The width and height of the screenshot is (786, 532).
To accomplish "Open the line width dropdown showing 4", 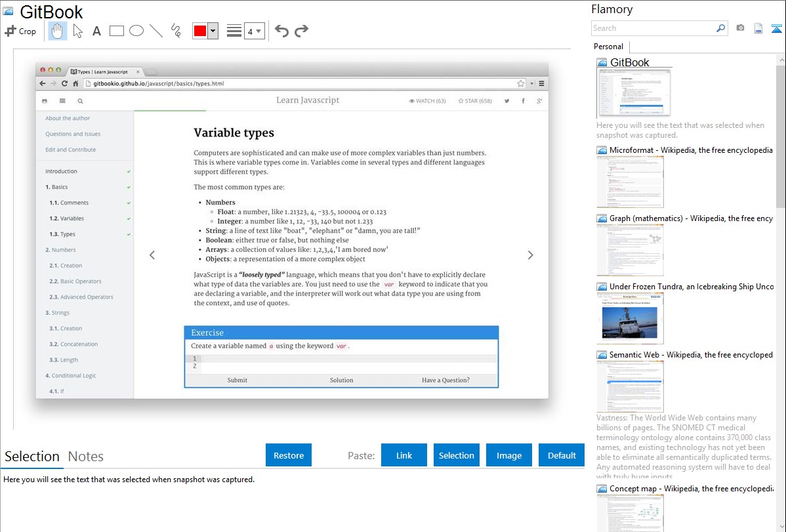I will 255,31.
